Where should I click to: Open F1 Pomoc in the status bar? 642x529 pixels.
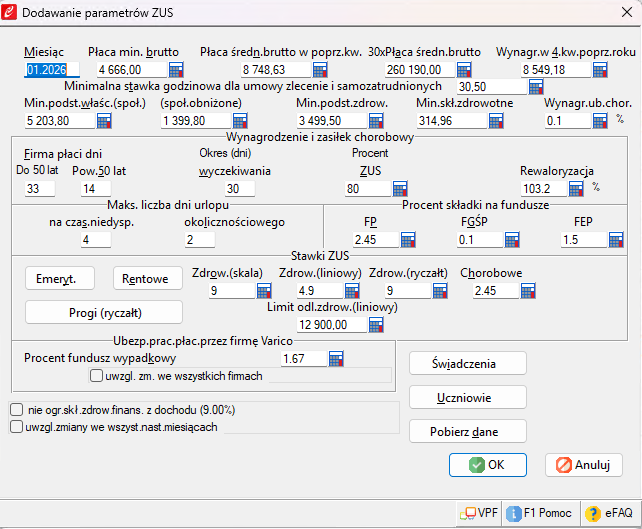point(539,513)
